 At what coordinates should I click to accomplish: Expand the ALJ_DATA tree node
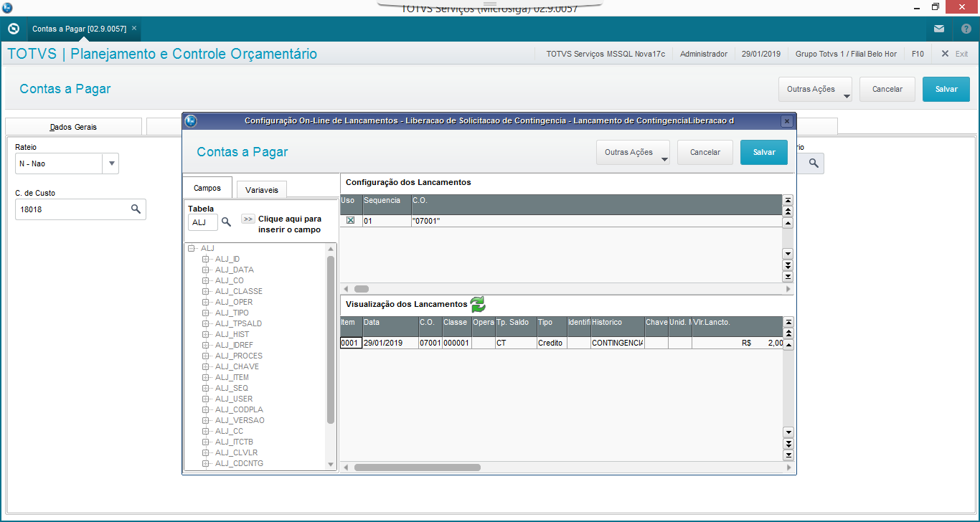point(206,270)
